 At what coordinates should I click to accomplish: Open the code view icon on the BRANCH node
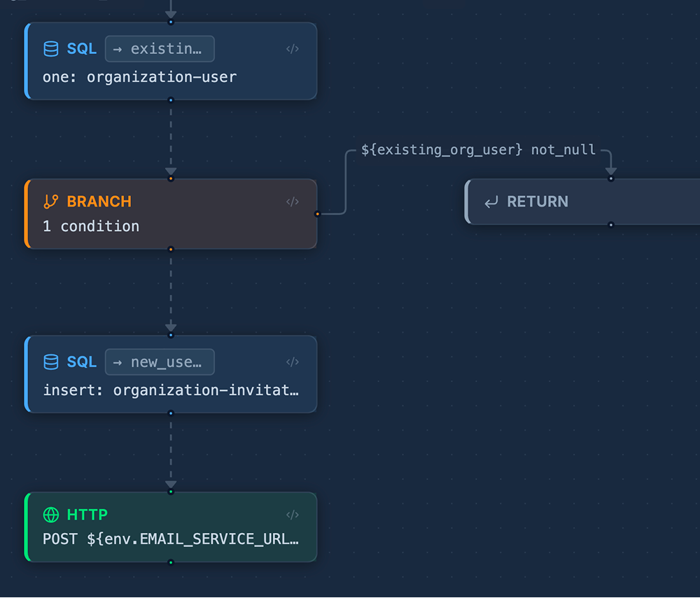pyautogui.click(x=293, y=202)
